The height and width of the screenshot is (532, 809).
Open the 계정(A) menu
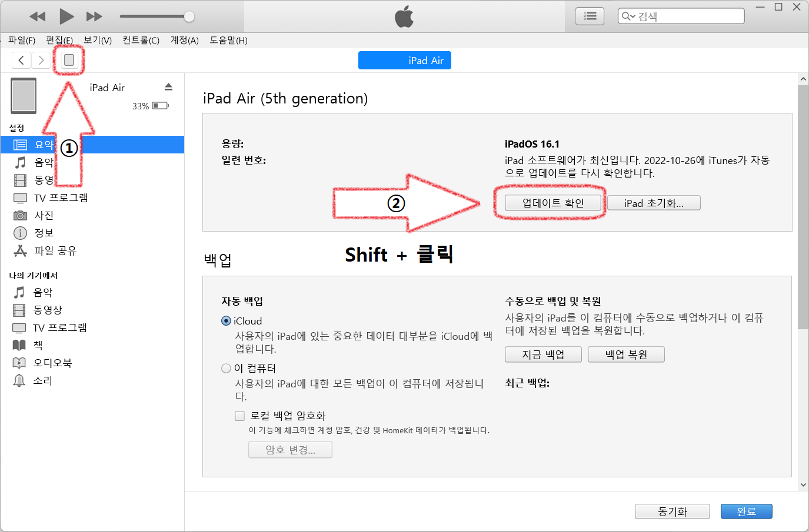pyautogui.click(x=185, y=40)
